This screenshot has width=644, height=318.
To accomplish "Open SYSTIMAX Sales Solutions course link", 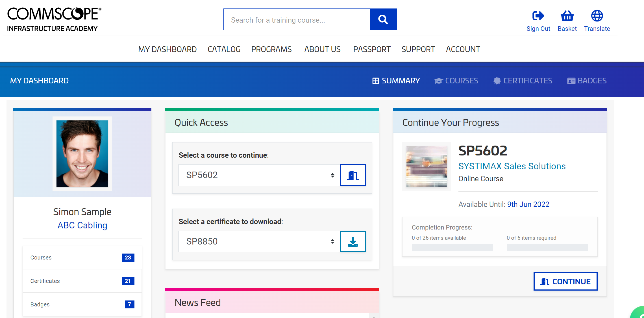I will coord(512,166).
